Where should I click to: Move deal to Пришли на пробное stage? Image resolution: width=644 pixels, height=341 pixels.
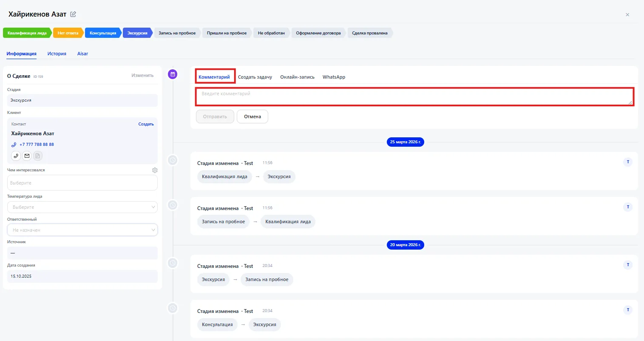tap(227, 33)
